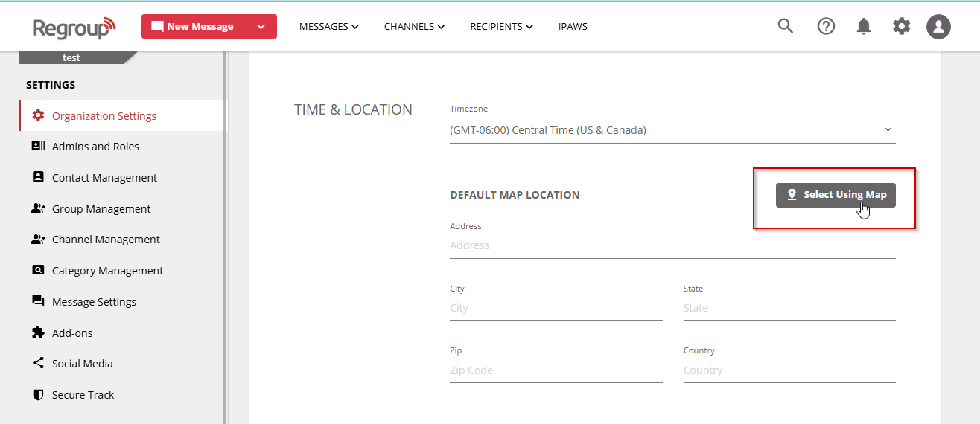This screenshot has width=980, height=424.
Task: Open the RECIPIENTS menu
Action: coord(501,27)
